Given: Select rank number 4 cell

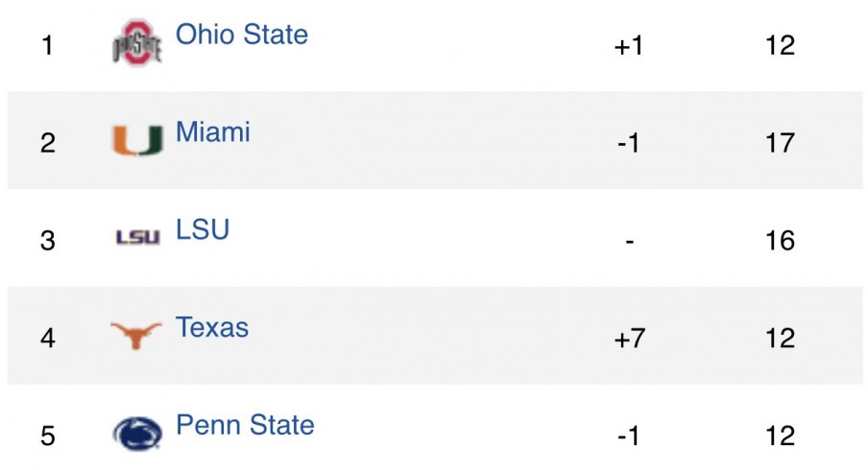Looking at the screenshot, I should point(48,339).
